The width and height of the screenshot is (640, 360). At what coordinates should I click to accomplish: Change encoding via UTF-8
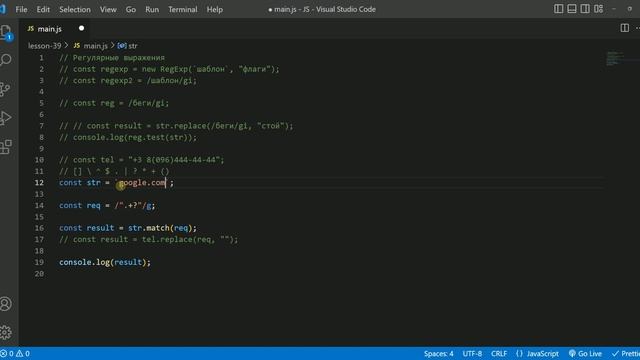[472, 353]
